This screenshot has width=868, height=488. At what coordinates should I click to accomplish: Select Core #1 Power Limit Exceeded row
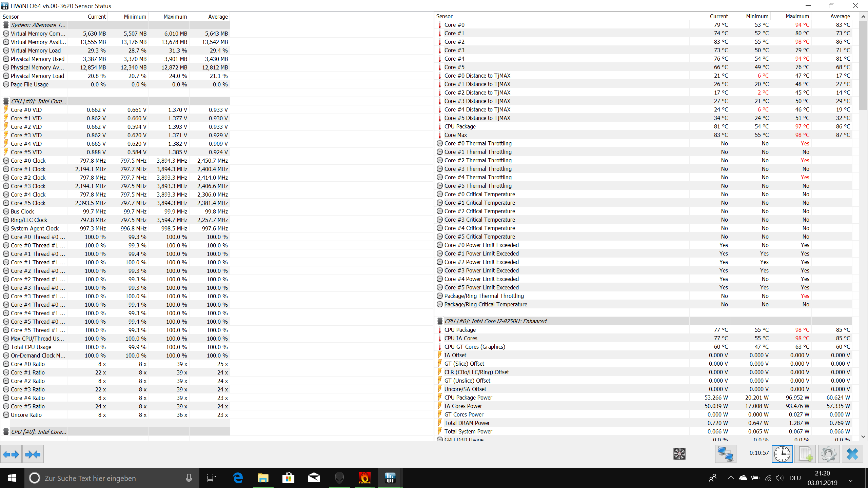[643, 253]
